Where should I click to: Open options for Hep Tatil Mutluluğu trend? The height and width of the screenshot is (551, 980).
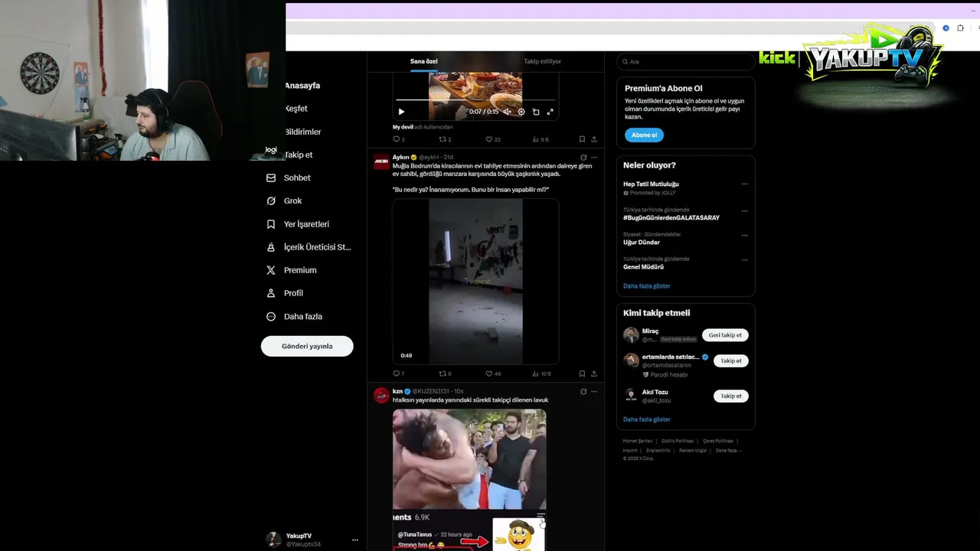(x=744, y=184)
